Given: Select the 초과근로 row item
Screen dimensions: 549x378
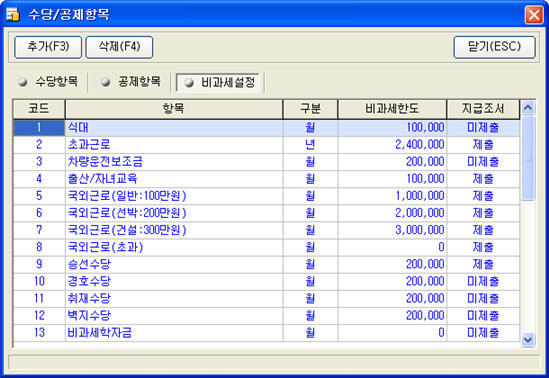Looking at the screenshot, I should (x=174, y=145).
